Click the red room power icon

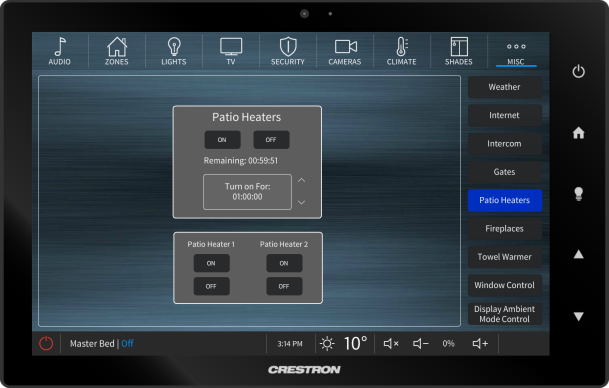pyautogui.click(x=46, y=343)
